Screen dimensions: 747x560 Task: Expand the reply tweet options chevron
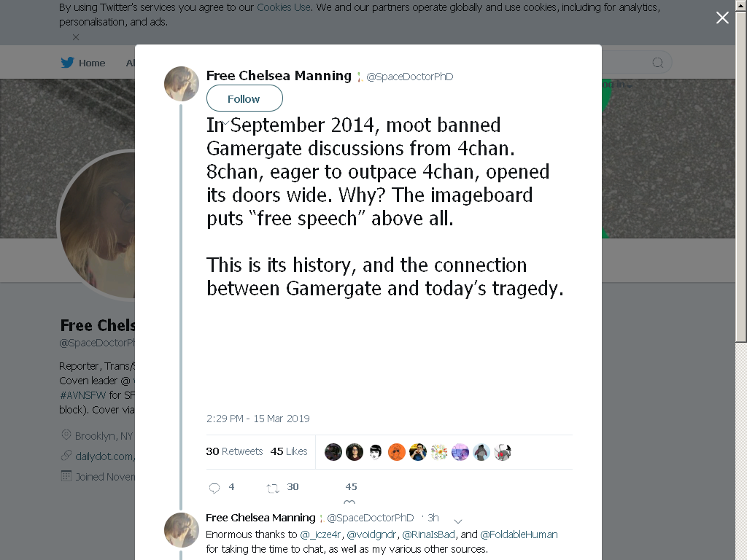pos(458,521)
